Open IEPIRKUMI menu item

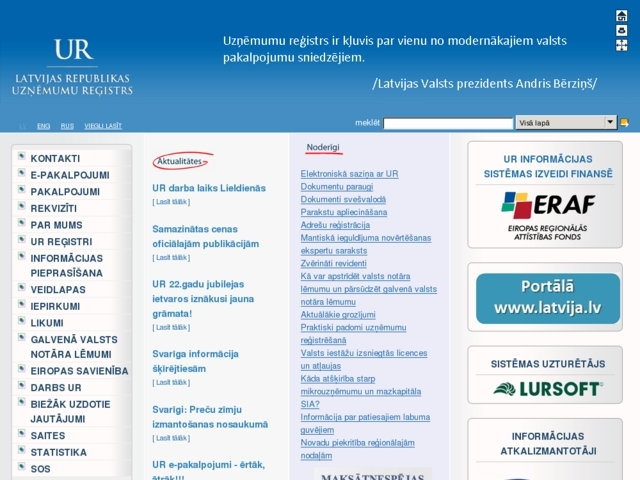pos(55,307)
